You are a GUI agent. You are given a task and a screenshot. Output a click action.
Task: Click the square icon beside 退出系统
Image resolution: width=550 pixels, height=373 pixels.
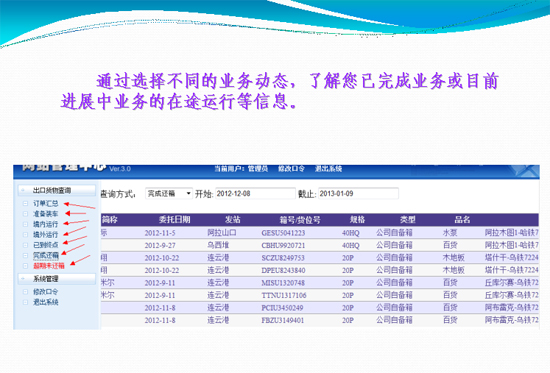pos(25,302)
